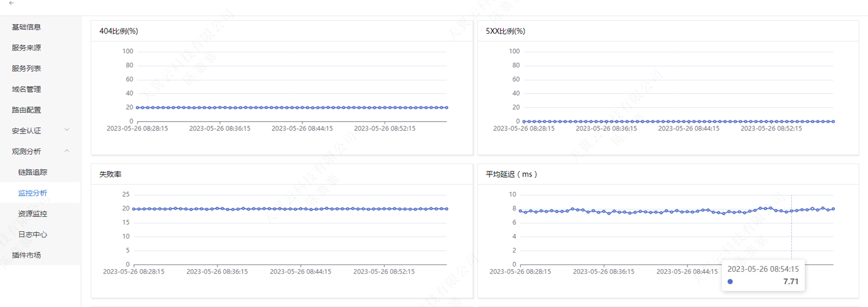Open the 链路追踪 submenu item

click(x=33, y=172)
